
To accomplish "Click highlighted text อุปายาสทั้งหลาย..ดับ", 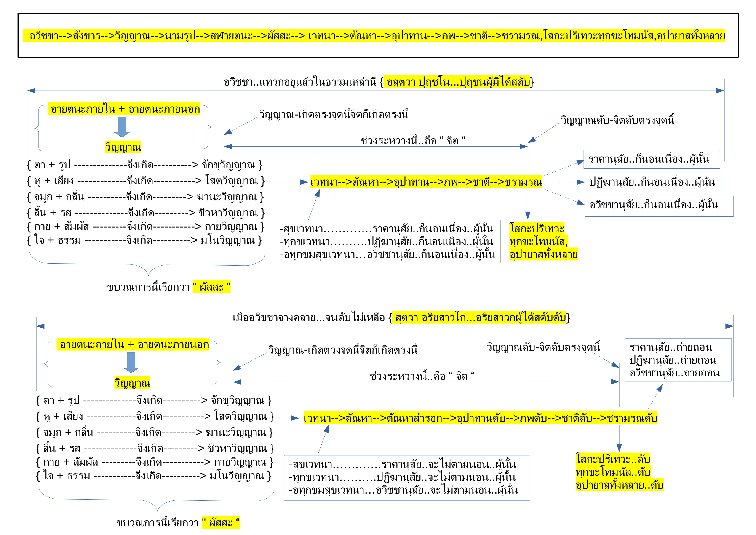I will (619, 485).
